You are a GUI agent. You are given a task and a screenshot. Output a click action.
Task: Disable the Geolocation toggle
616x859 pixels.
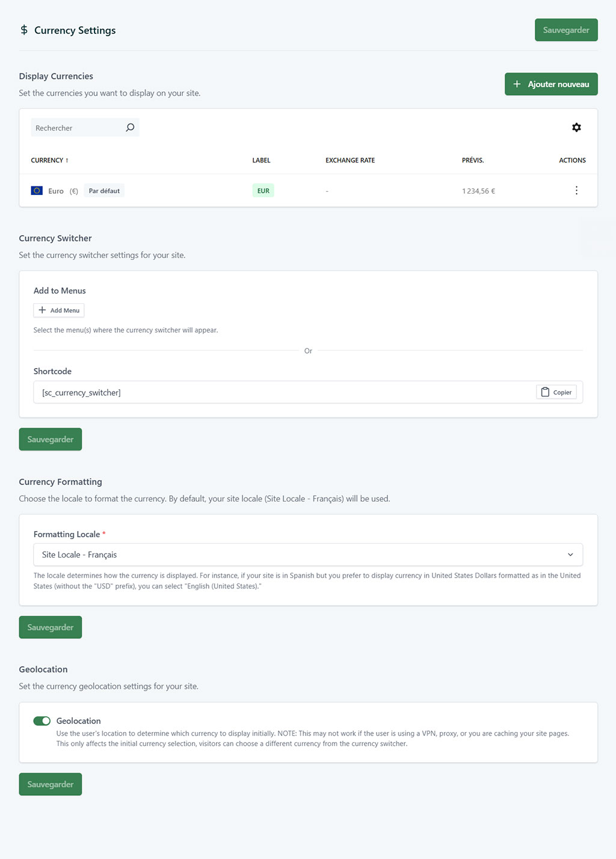click(42, 720)
